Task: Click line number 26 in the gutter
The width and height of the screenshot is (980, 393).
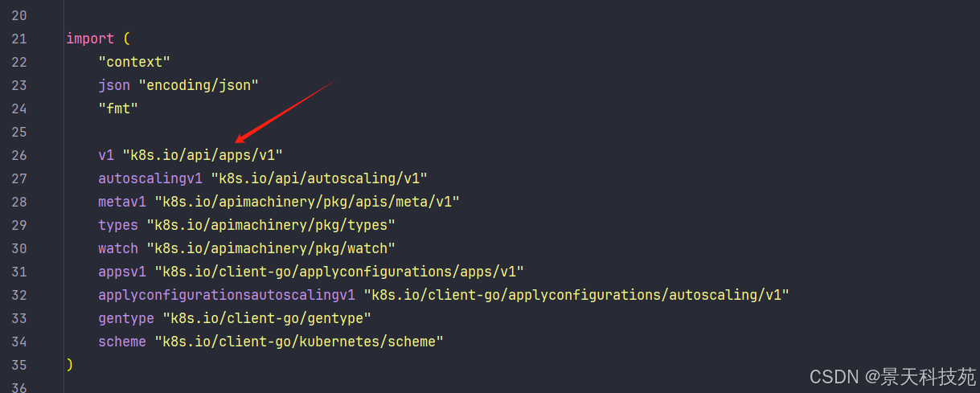Action: (19, 155)
